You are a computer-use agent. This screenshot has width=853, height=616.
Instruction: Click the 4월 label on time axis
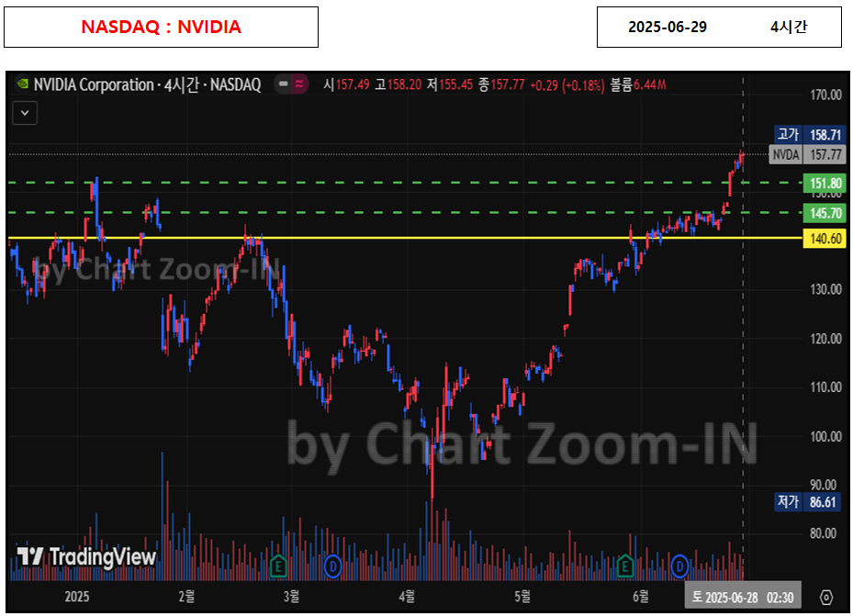tap(407, 597)
